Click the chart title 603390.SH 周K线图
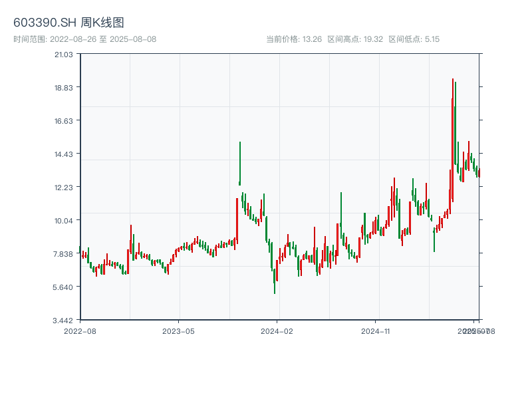The image size is (532, 399). 68,23
